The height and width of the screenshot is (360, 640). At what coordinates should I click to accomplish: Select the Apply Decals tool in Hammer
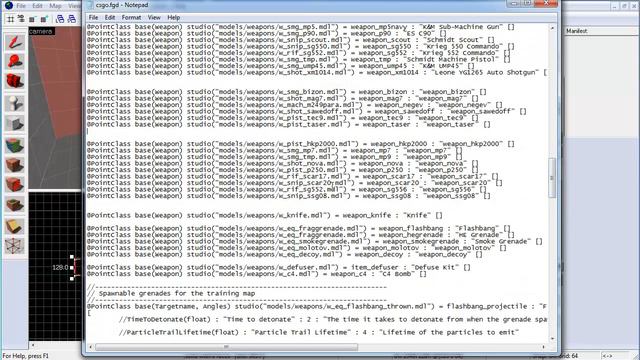(x=15, y=184)
